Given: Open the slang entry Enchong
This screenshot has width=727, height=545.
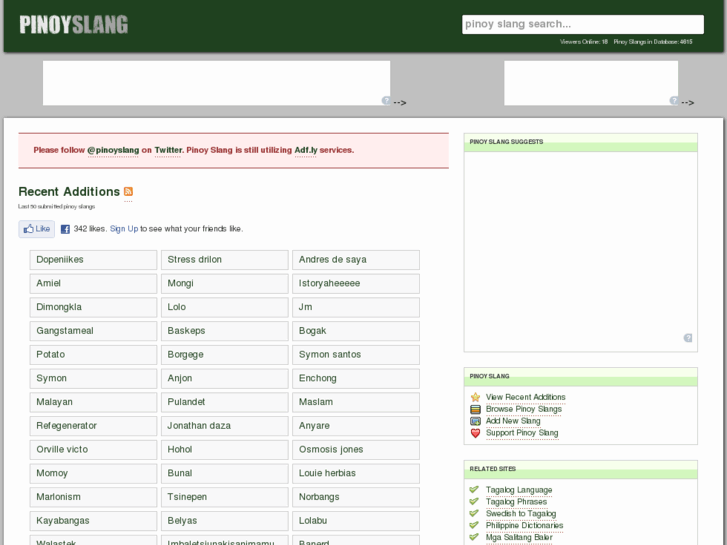Looking at the screenshot, I should (x=356, y=378).
